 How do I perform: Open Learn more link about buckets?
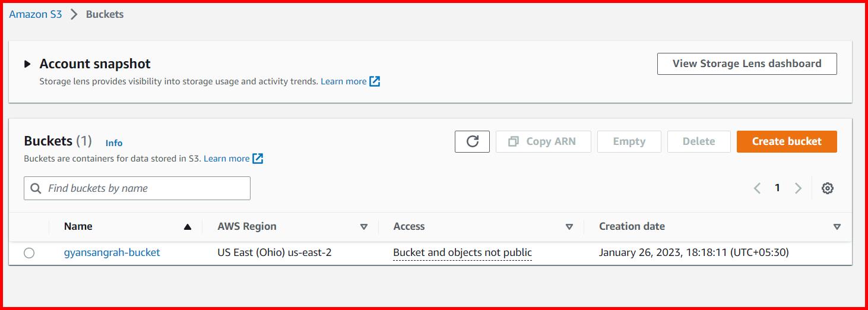tap(227, 159)
